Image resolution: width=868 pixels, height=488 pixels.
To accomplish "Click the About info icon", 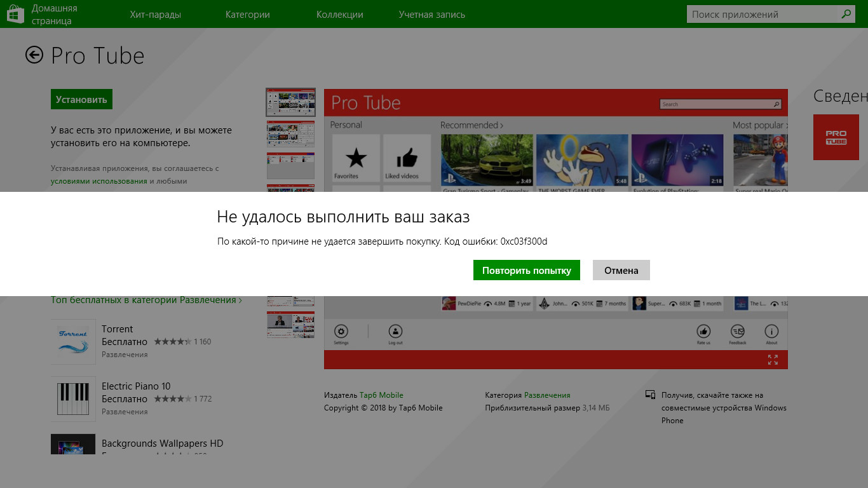I will click(771, 331).
